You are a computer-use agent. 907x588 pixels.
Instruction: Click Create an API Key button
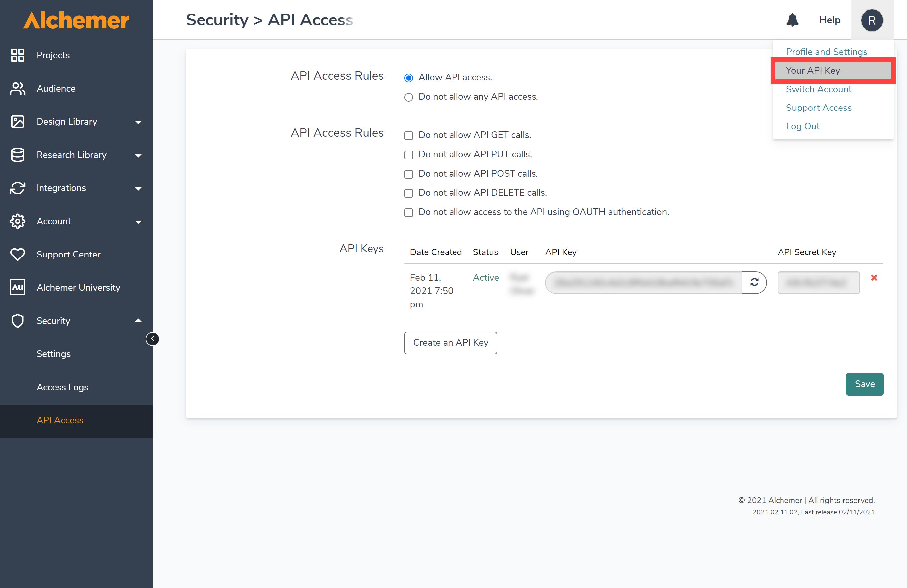tap(451, 343)
